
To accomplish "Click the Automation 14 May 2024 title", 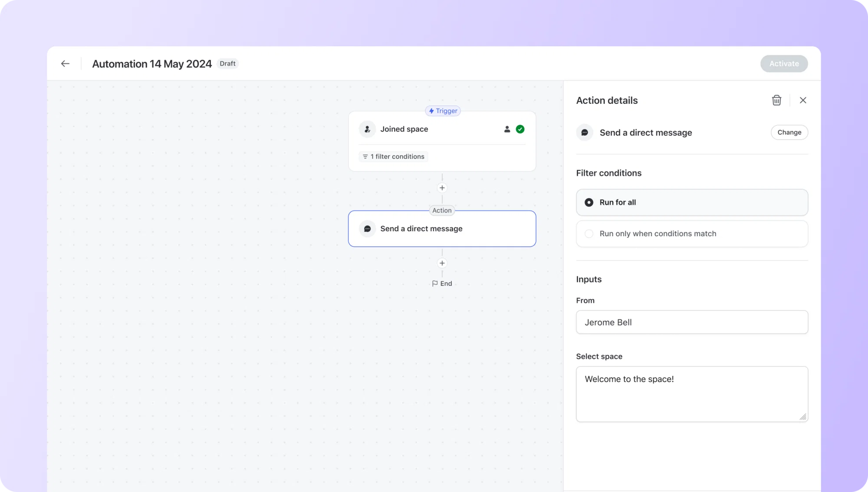I will coord(152,64).
